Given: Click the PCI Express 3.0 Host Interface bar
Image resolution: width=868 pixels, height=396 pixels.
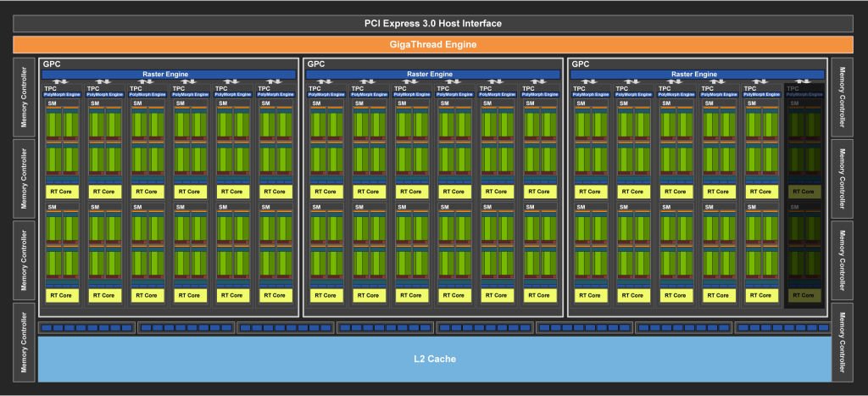Looking at the screenshot, I should coord(433,24).
